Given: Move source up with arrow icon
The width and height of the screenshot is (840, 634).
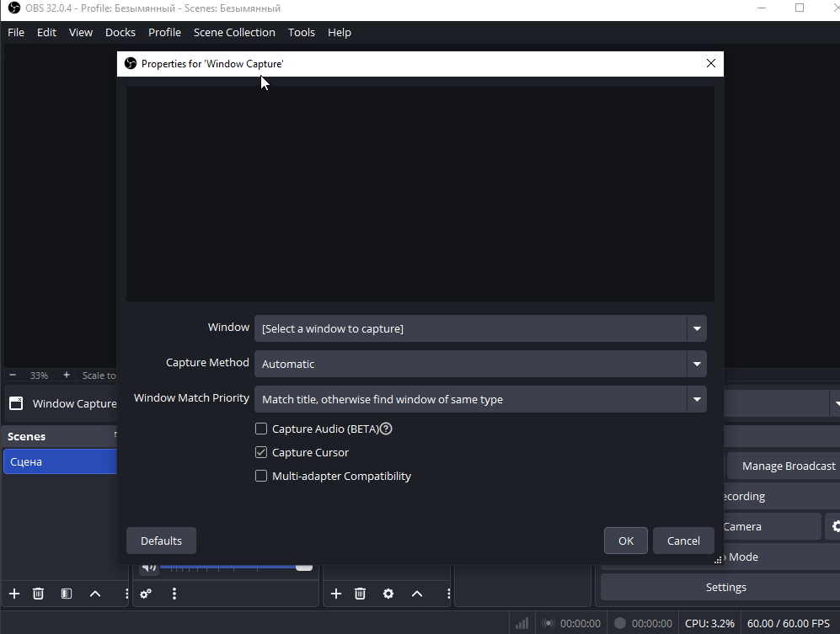Looking at the screenshot, I should coord(417,594).
